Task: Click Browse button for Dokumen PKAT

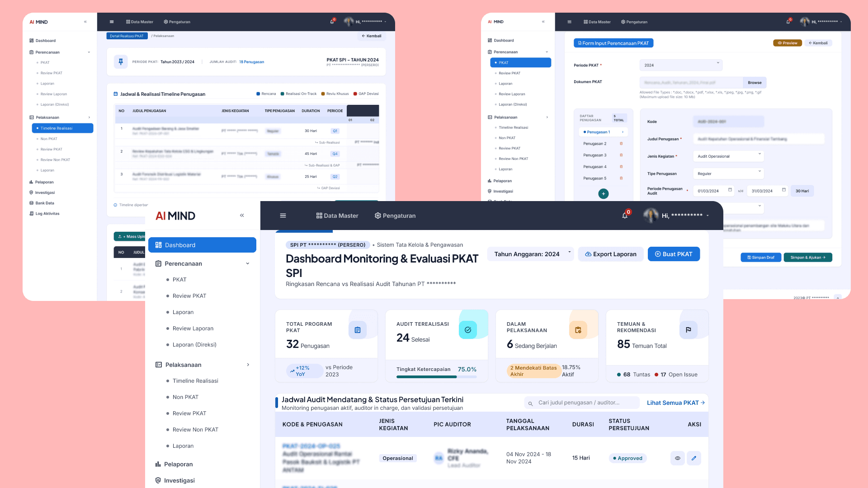Action: (x=755, y=83)
